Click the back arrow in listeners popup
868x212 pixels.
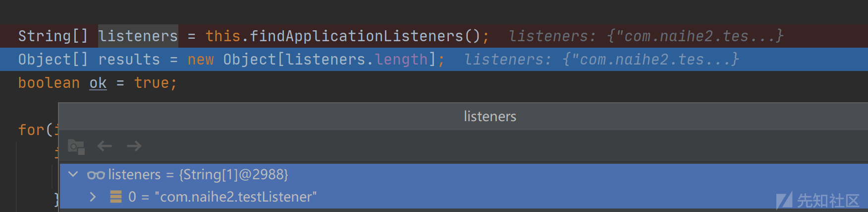click(105, 146)
